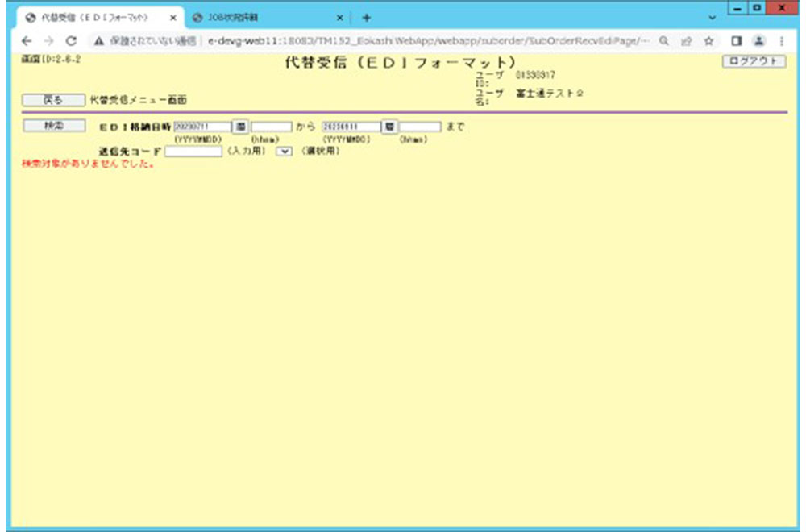This screenshot has width=806, height=532.
Task: Open the Chrome profile avatar
Action: (758, 40)
